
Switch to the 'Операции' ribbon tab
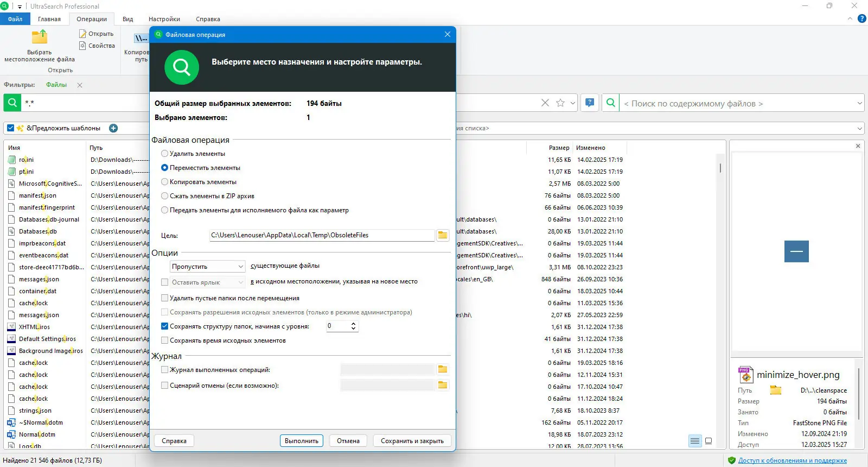pyautogui.click(x=92, y=19)
